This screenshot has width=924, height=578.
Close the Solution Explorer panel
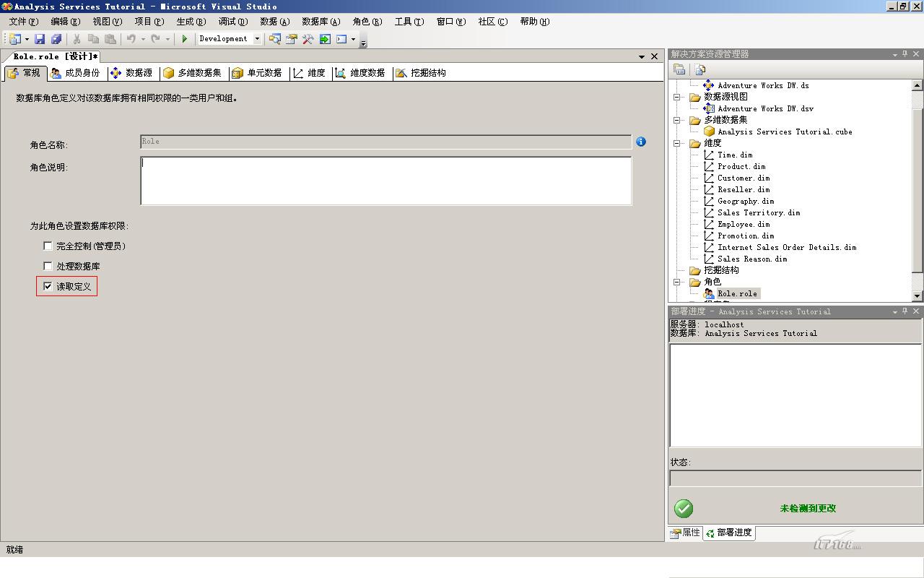coord(917,54)
